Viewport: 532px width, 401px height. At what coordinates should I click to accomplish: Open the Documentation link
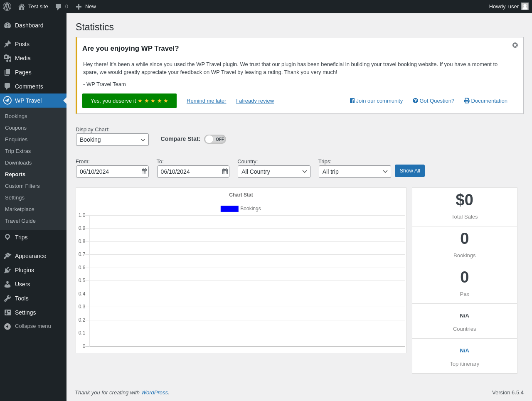click(489, 101)
